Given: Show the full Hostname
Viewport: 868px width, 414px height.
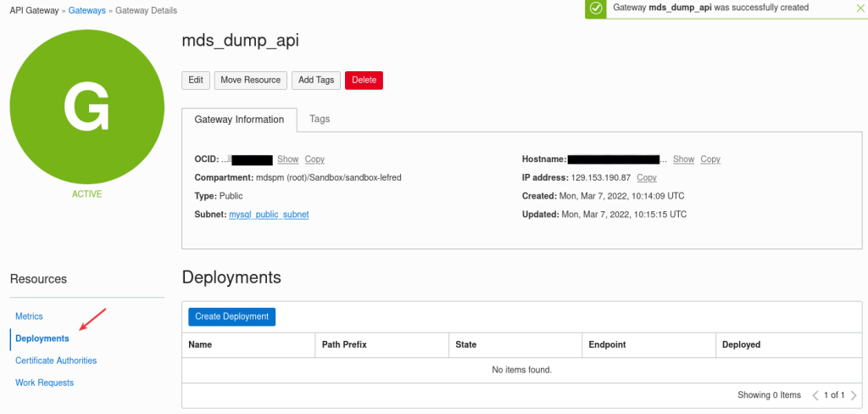Looking at the screenshot, I should coord(684,159).
